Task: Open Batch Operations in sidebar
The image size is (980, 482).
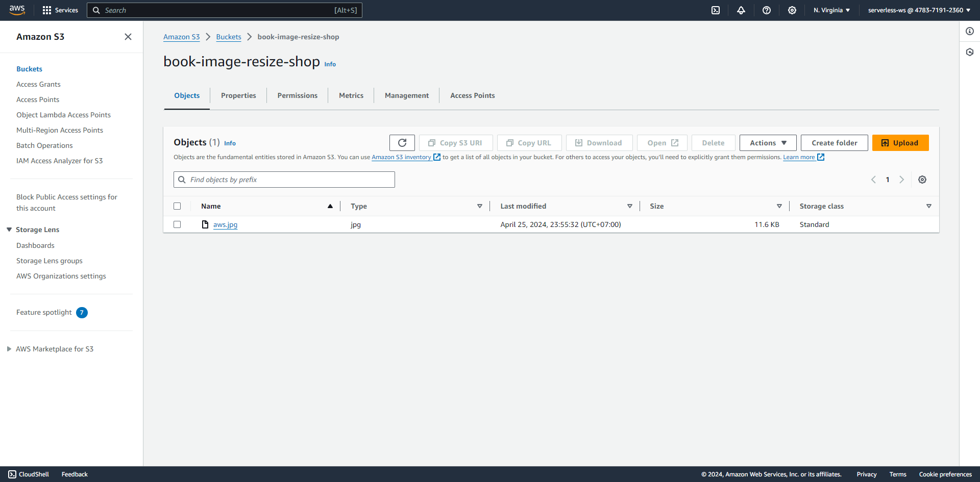Action: click(x=44, y=145)
